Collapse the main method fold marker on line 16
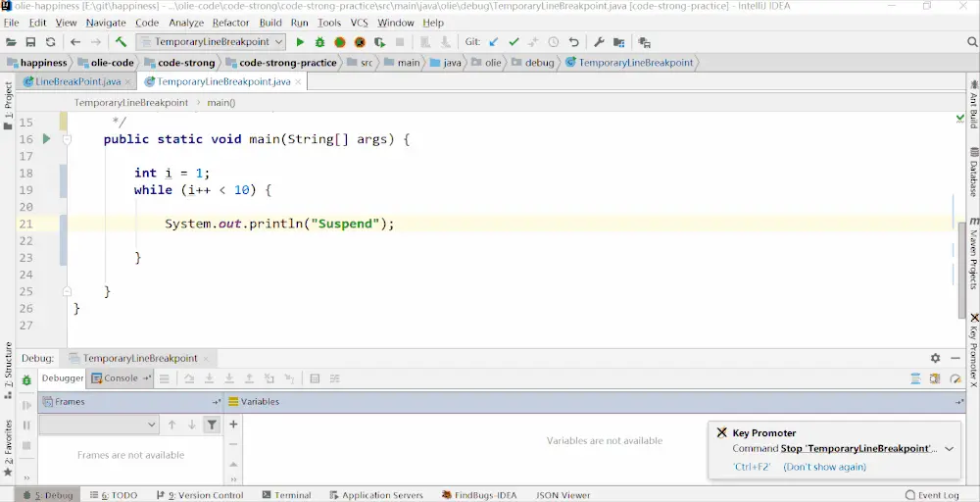 coord(67,139)
